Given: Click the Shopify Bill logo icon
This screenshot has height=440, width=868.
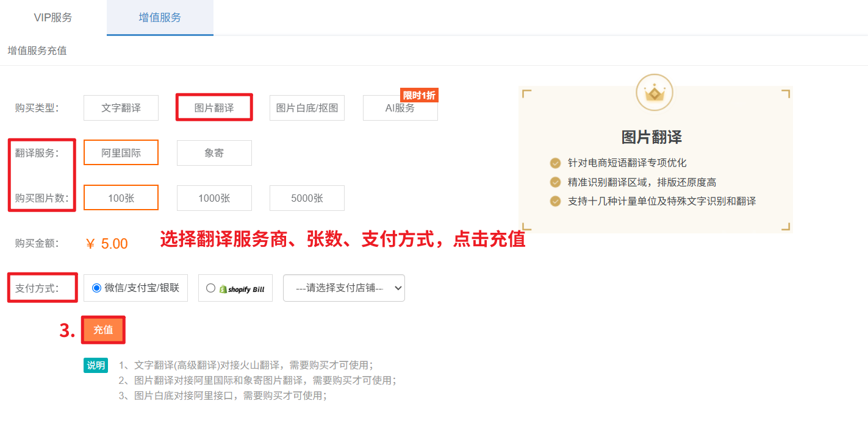Looking at the screenshot, I should coord(242,289).
